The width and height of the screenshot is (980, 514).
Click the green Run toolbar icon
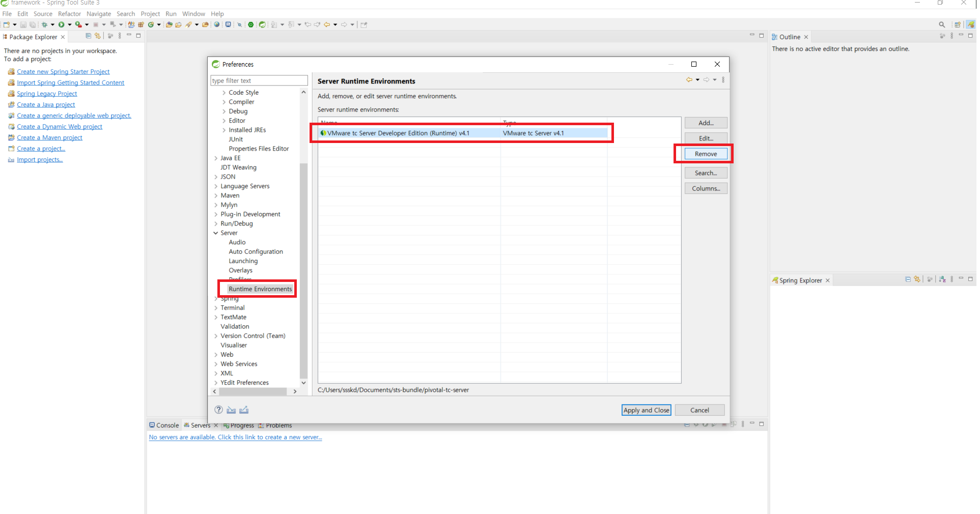(61, 24)
